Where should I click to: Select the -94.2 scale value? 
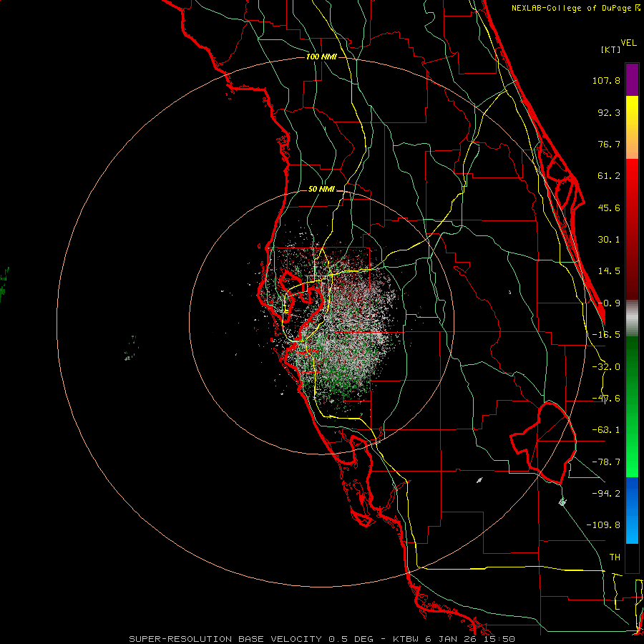(606, 493)
